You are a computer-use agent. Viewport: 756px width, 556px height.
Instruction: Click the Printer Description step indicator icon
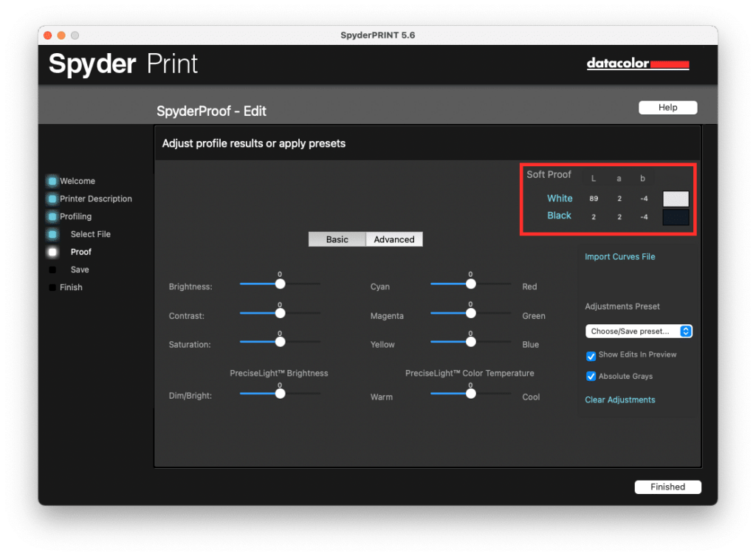52,199
